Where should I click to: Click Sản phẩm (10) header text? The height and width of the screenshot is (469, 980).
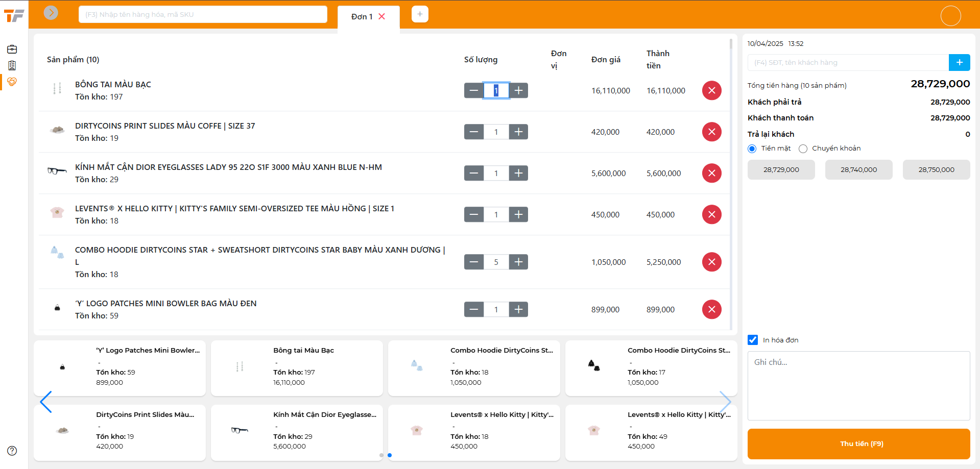click(73, 60)
